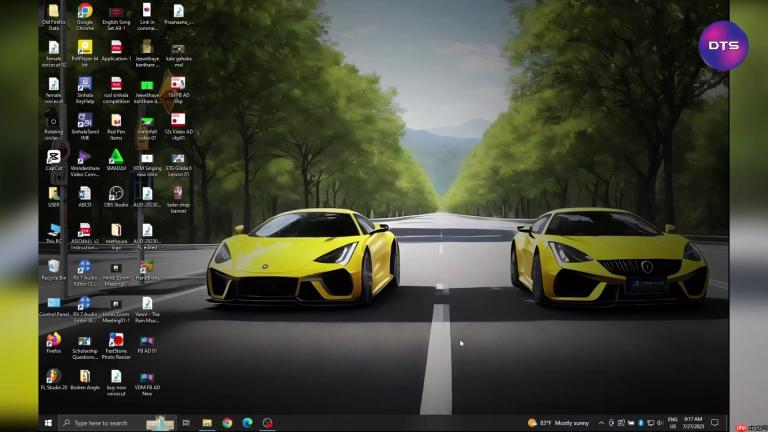Open File Explorer from the taskbar
768x432 pixels.
pos(207,423)
